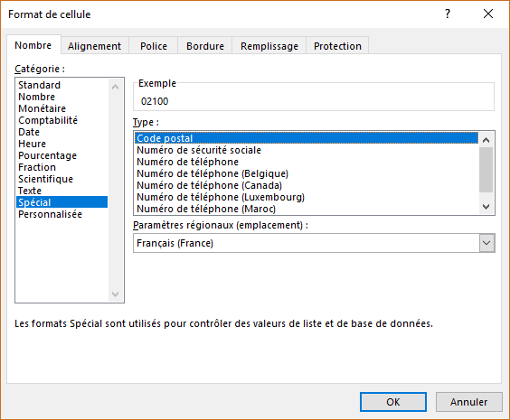Click the Catégorie list scroll-down arrow

point(115,294)
